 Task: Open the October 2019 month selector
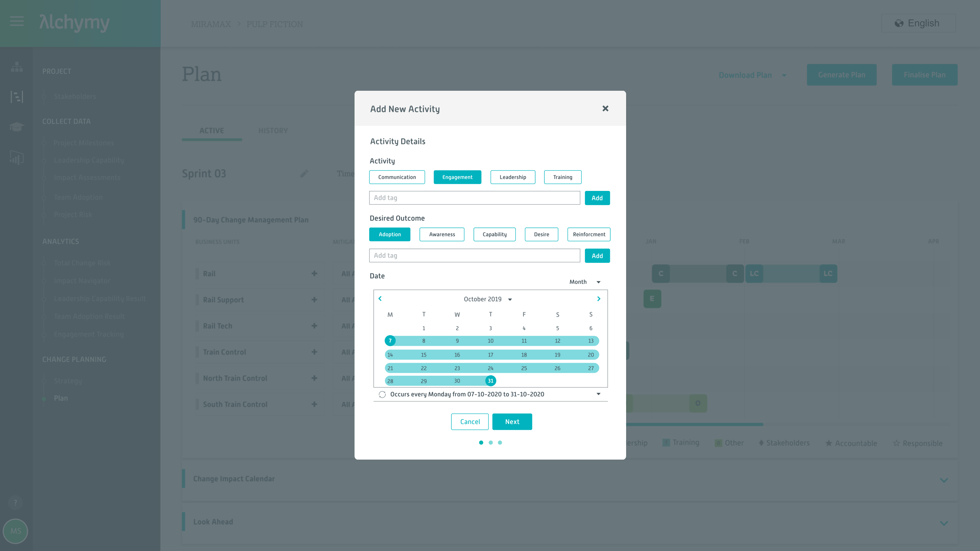[487, 299]
